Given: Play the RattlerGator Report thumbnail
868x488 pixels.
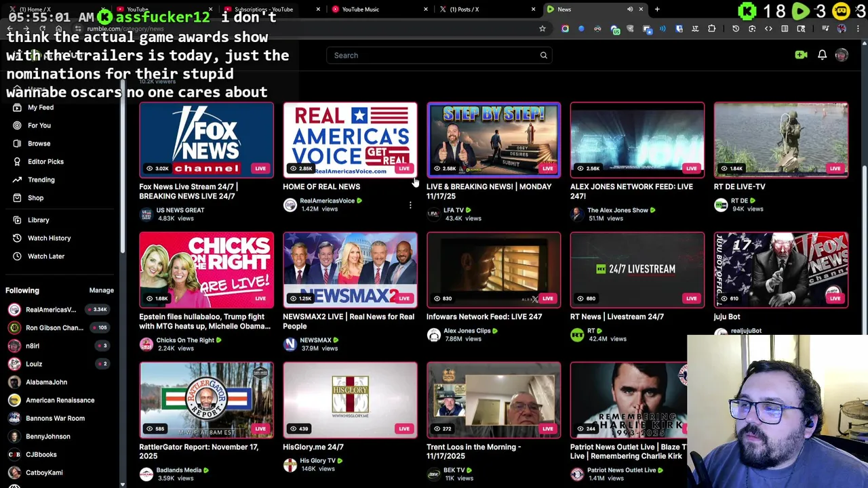Looking at the screenshot, I should coord(206,400).
